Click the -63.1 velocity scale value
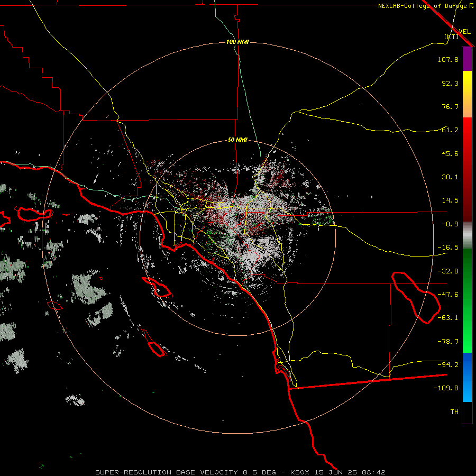Viewport: 476px width, 476px height. coord(448,318)
